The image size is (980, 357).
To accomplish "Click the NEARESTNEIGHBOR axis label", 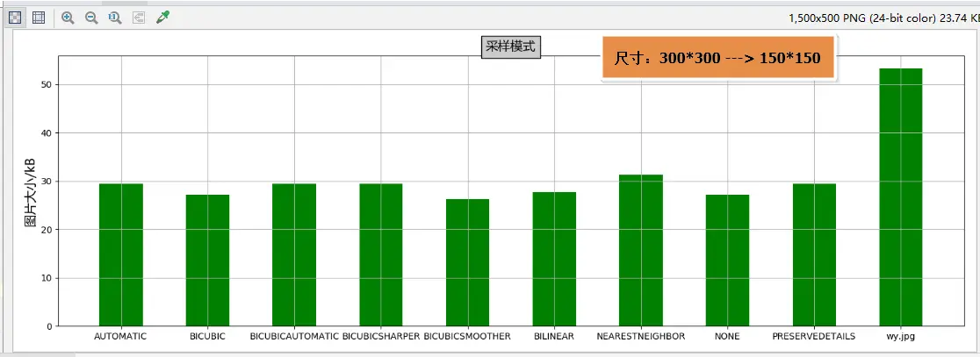I will (641, 336).
